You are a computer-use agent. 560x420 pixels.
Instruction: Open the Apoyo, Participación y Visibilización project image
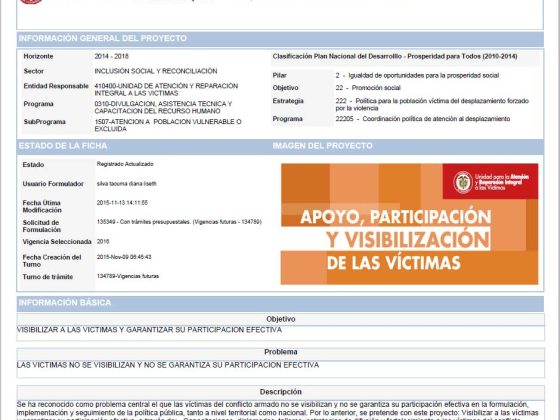point(409,224)
